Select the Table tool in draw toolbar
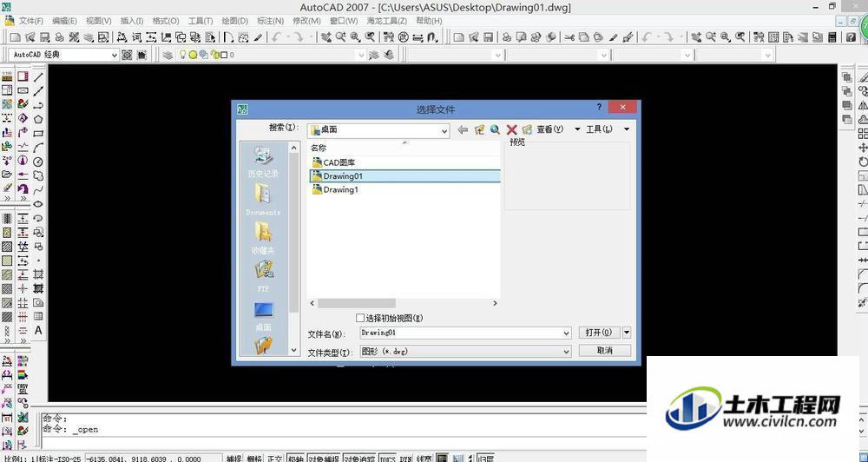The width and height of the screenshot is (868, 462). pos(38,316)
